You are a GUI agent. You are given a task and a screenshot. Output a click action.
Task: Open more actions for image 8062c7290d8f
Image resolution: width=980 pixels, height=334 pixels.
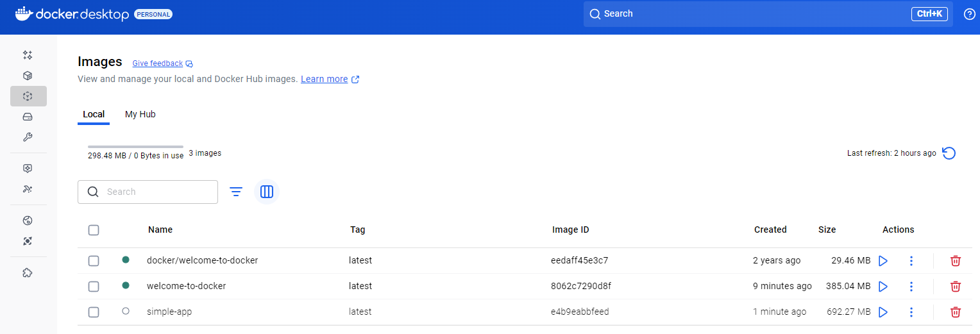[x=911, y=287]
